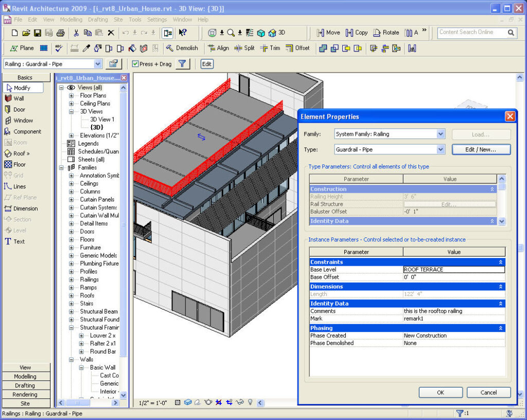Image resolution: width=527 pixels, height=420 pixels.
Task: Click the filter selection funnel icon
Action: click(182, 64)
